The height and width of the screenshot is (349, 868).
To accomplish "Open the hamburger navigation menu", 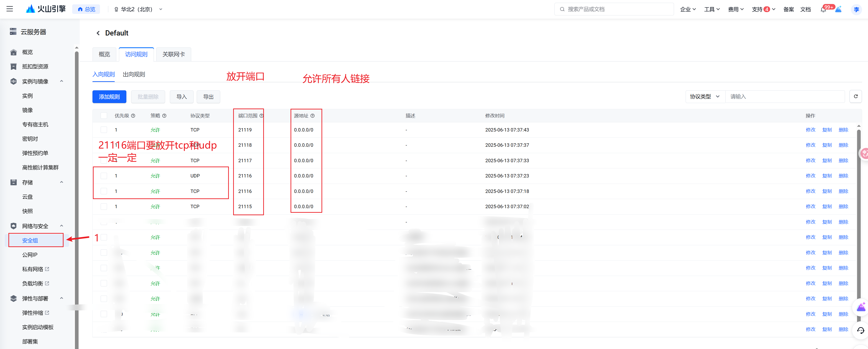I will [x=10, y=9].
